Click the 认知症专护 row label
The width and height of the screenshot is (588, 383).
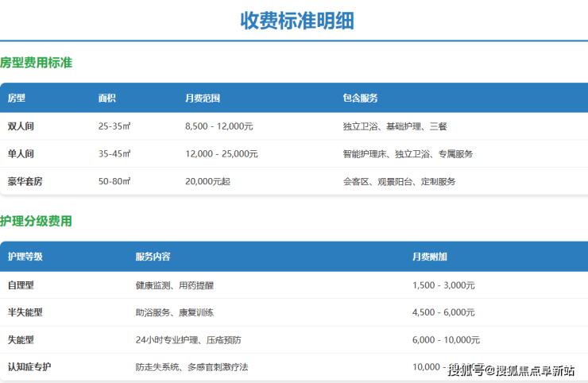pyautogui.click(x=30, y=366)
